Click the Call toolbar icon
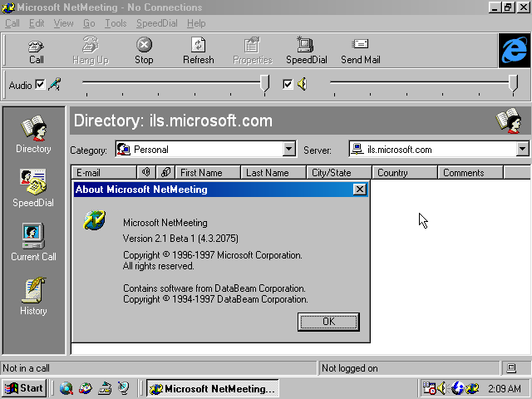532x399 pixels. 36,52
